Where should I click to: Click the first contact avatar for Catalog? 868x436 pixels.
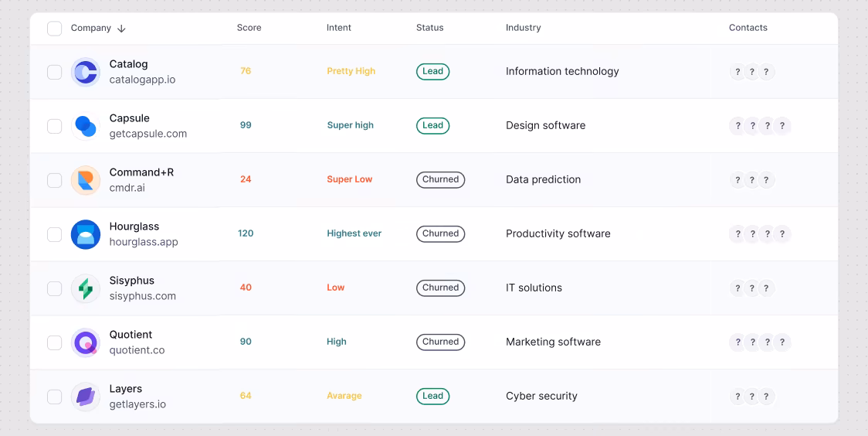[x=737, y=72]
